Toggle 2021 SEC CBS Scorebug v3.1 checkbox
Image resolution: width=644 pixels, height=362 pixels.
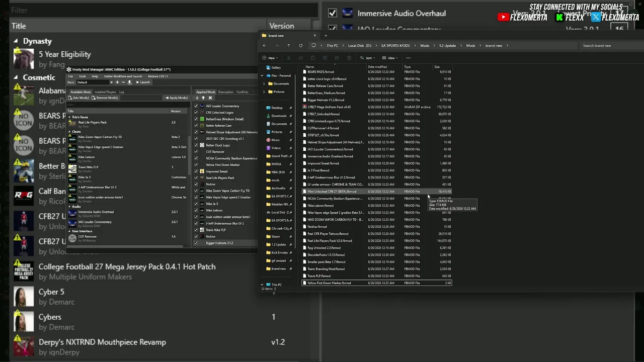(x=196, y=139)
